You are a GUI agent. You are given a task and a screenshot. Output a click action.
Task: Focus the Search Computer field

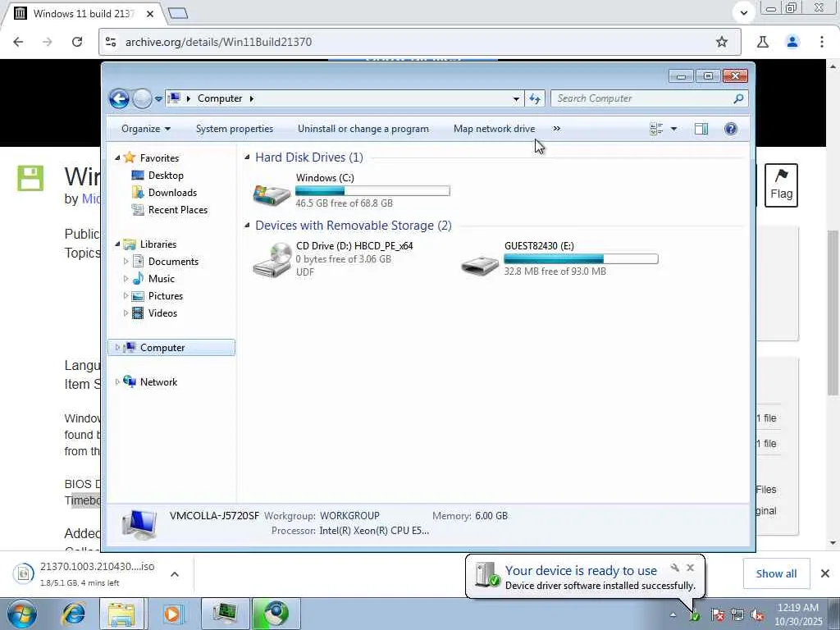pyautogui.click(x=643, y=98)
